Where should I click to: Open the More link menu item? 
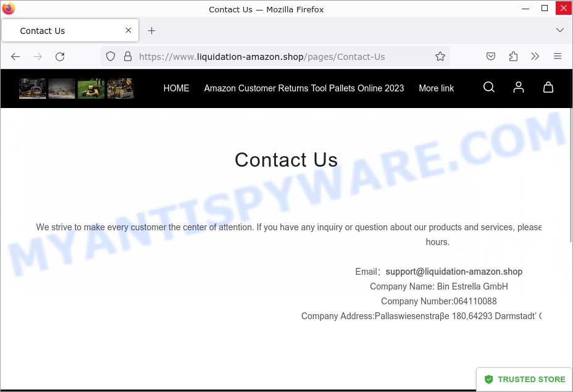[x=437, y=88]
